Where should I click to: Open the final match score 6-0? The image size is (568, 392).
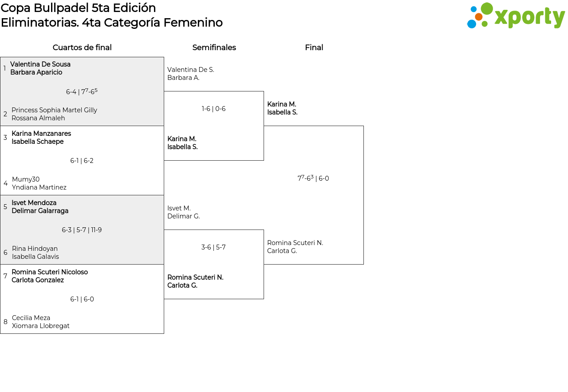pos(313,178)
